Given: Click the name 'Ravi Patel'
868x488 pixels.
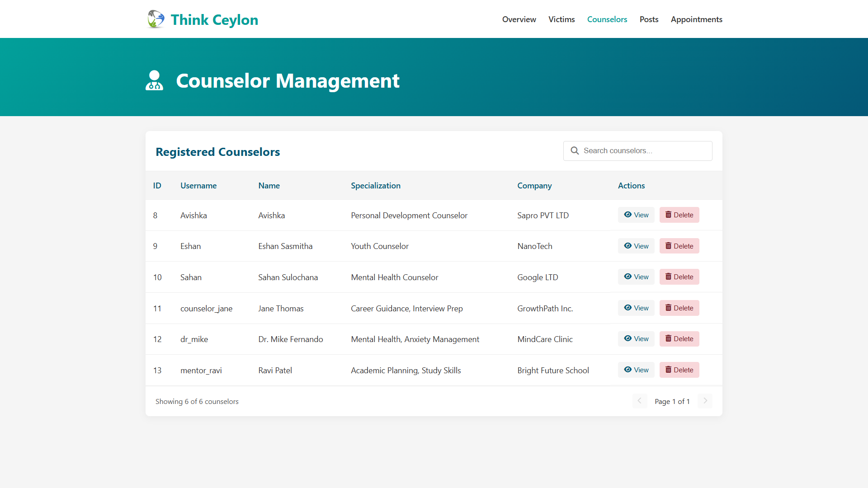Looking at the screenshot, I should pyautogui.click(x=275, y=371).
